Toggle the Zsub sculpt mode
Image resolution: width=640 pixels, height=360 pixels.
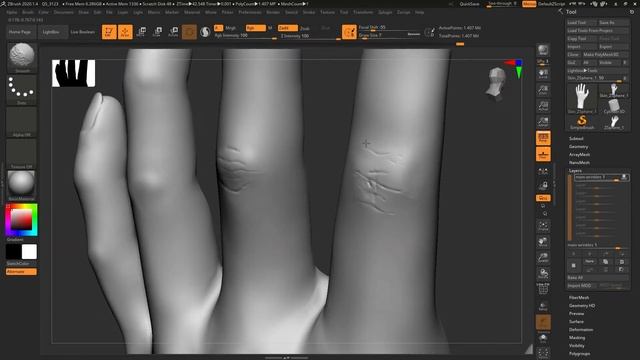coord(305,28)
